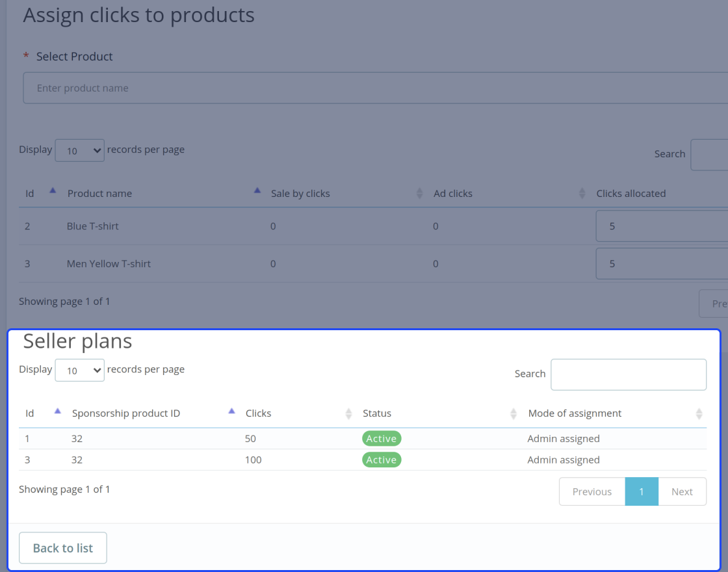Click Showing page 1 of 1 under Seller plans
The width and height of the screenshot is (728, 572).
pyautogui.click(x=64, y=489)
